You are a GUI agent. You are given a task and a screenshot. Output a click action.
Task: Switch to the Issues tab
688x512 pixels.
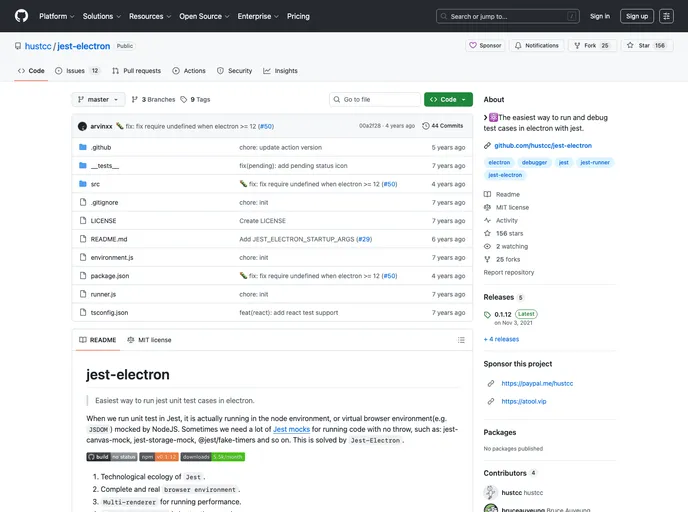(x=78, y=71)
